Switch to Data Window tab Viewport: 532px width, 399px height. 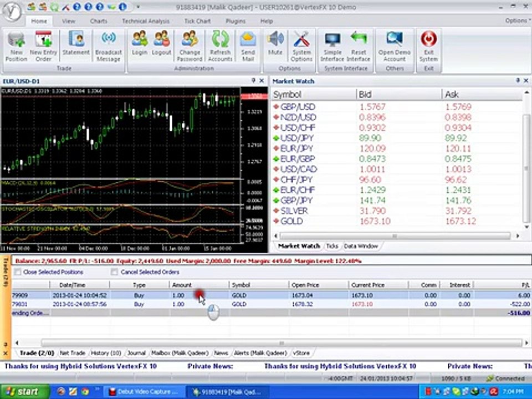pos(361,246)
